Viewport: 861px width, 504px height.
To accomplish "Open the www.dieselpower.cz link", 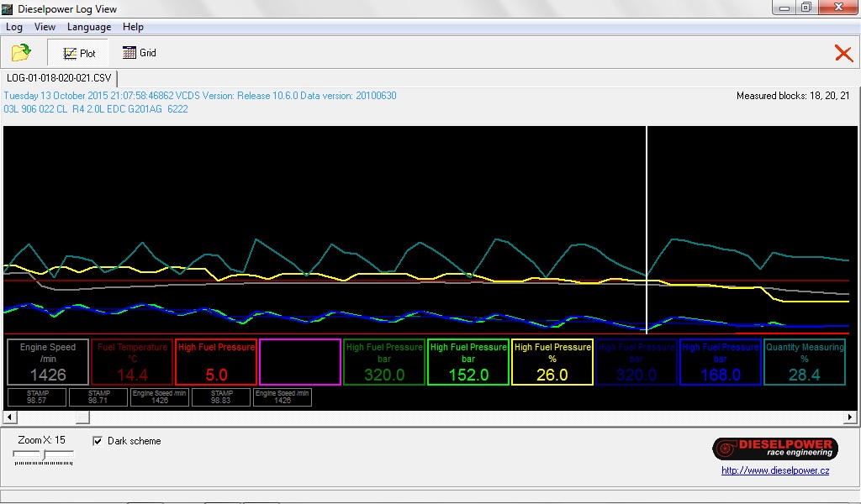I will pos(774,470).
